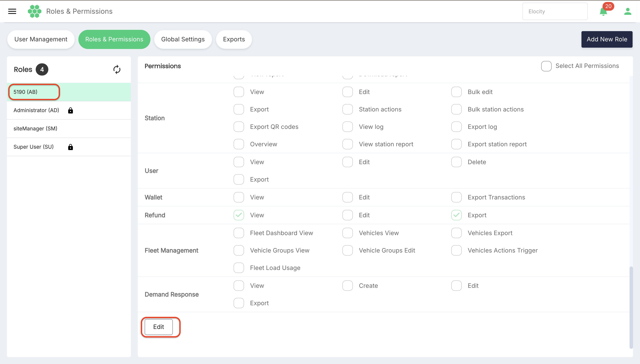The width and height of the screenshot is (640, 364).
Task: Check the Fleet Dashboard View checkbox
Action: pos(239,233)
